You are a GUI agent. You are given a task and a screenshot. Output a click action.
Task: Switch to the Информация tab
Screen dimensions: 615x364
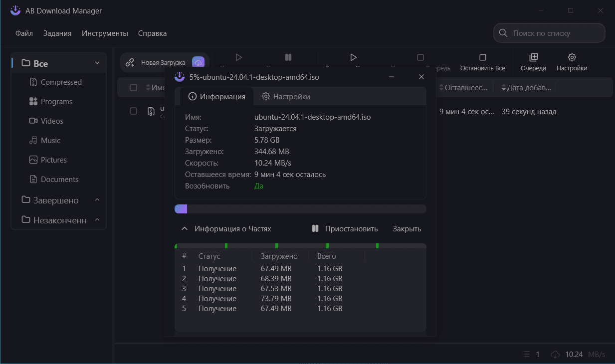tap(217, 97)
